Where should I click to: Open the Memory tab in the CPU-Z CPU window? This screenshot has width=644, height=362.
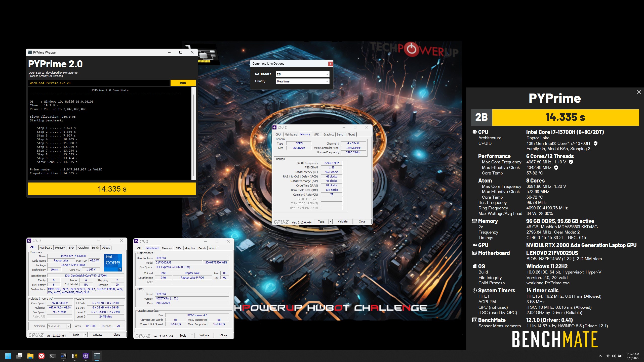[x=60, y=248]
